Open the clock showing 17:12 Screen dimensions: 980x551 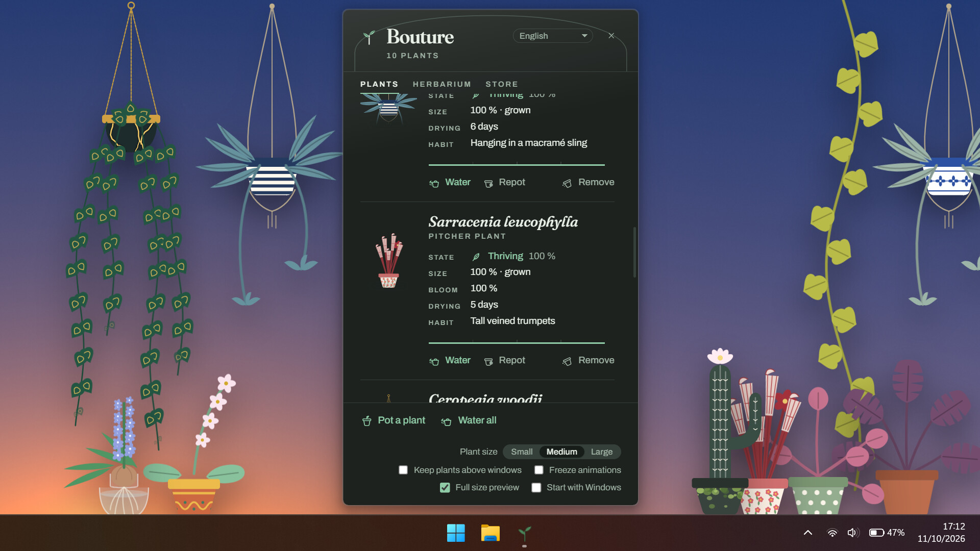(x=941, y=533)
